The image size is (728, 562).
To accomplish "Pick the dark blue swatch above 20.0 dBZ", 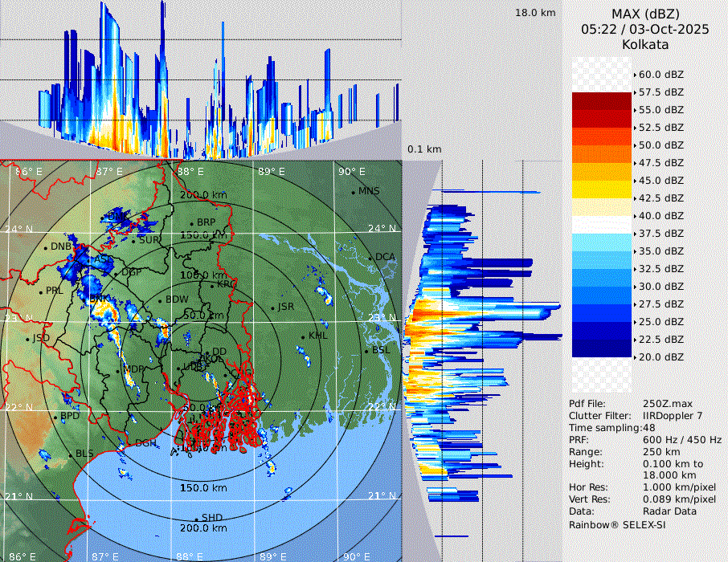I will click(x=601, y=348).
